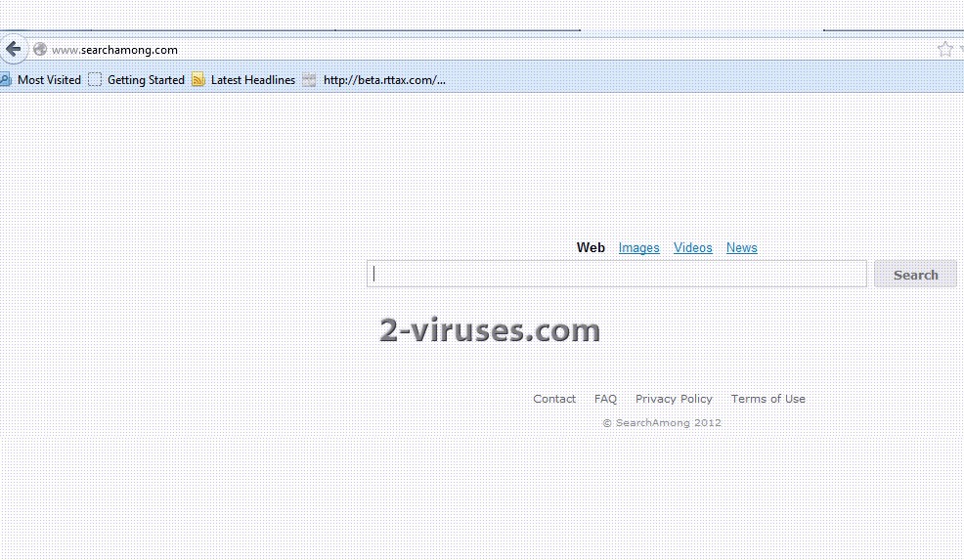The height and width of the screenshot is (560, 964).
Task: Open the Terms of Use link
Action: (x=767, y=399)
